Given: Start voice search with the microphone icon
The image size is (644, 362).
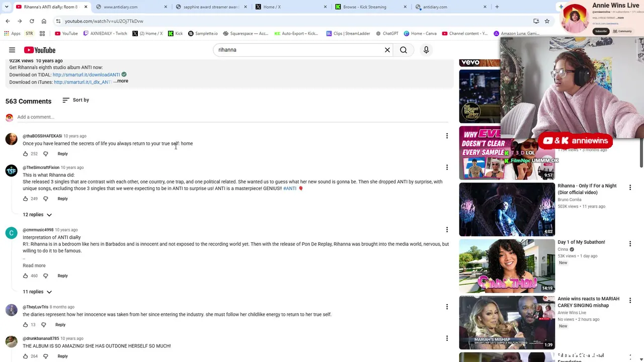Looking at the screenshot, I should point(426,50).
